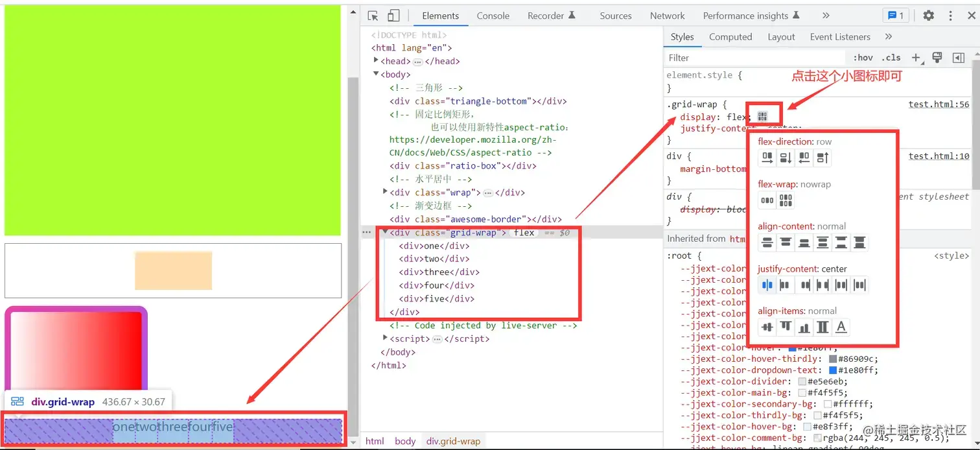Screen dimensions: 980x450
Task: Set justify-content to space-around icon
Action: (x=841, y=285)
